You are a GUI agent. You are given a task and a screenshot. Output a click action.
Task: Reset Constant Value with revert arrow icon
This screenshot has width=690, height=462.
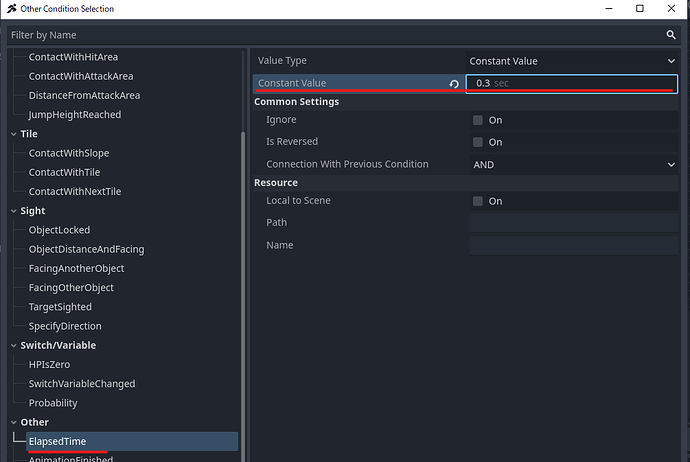pos(454,83)
